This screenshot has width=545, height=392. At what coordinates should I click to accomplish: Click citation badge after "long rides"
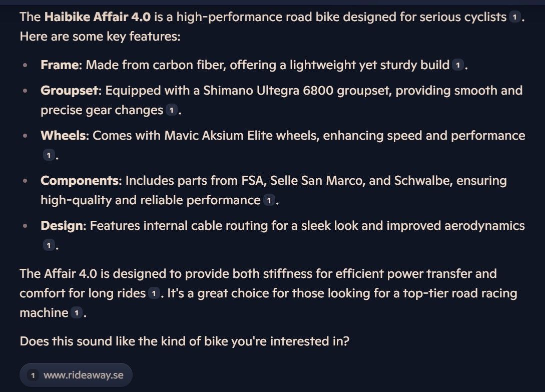click(x=153, y=293)
